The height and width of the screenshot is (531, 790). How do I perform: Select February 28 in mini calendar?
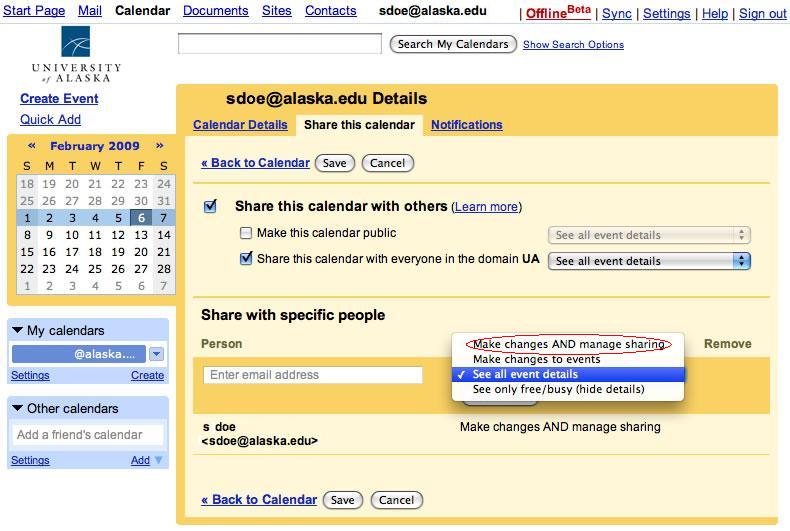[164, 269]
